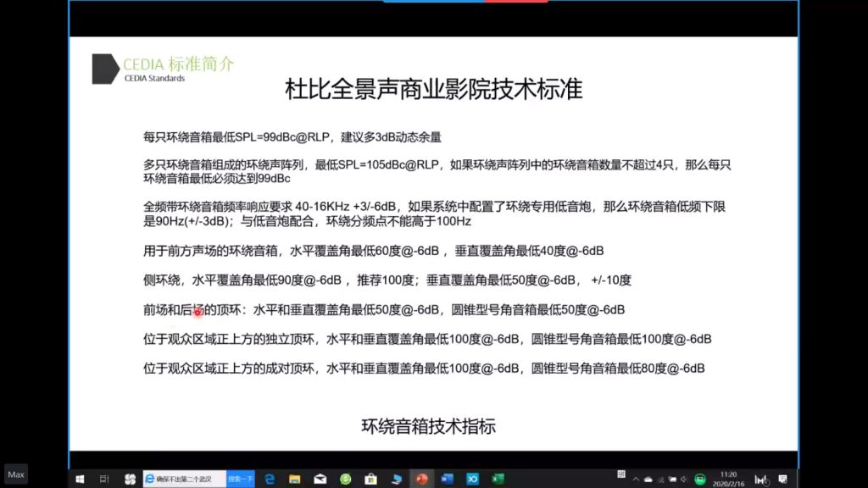Open network settings from the tray
Screen dimensions: 868x488
point(660,480)
